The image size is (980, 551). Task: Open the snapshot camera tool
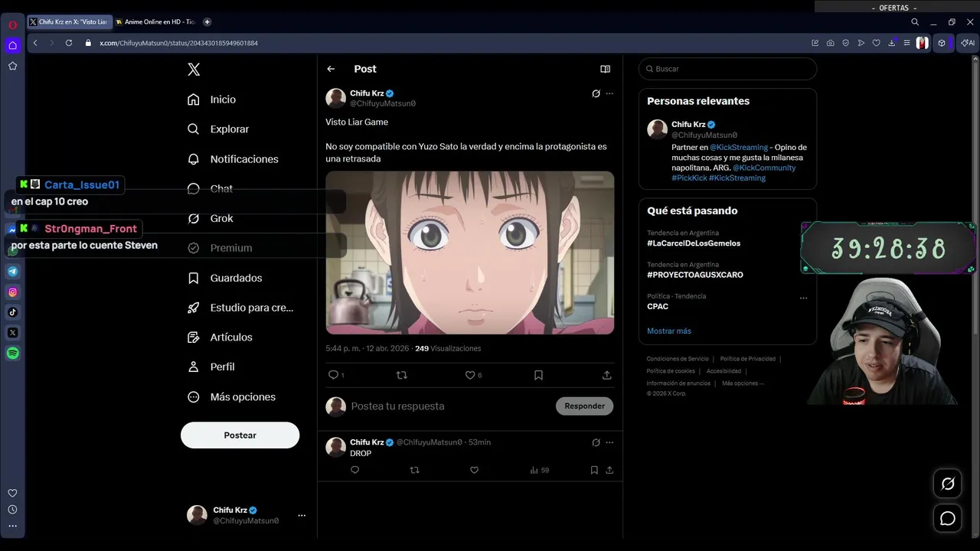[831, 43]
